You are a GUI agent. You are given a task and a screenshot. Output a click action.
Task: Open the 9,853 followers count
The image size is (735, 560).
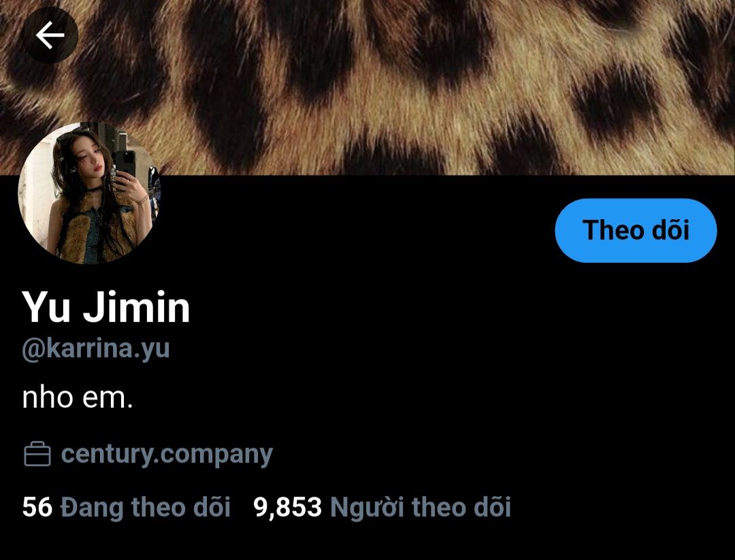tap(382, 508)
